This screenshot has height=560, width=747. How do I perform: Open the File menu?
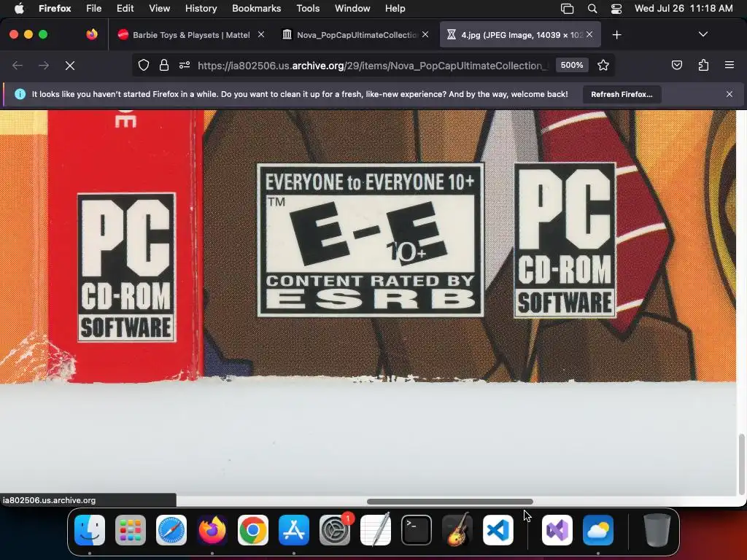coord(93,8)
